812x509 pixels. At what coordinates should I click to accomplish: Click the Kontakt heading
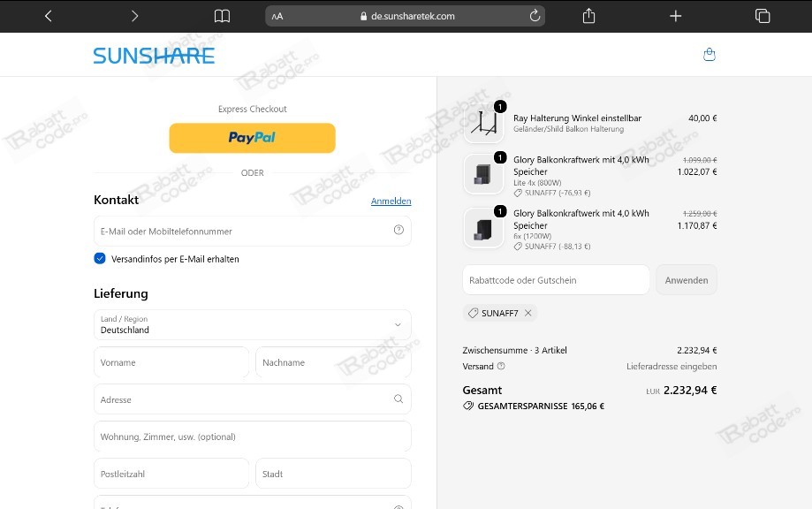pos(116,200)
